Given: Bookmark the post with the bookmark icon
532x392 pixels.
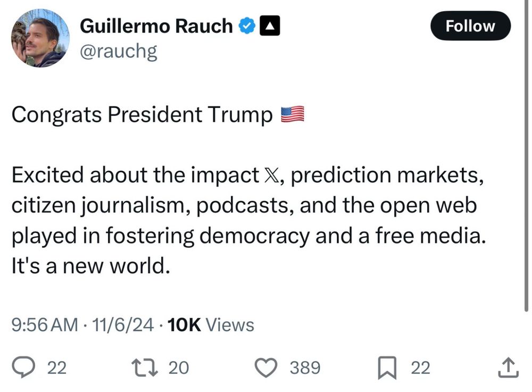Looking at the screenshot, I should (x=387, y=368).
